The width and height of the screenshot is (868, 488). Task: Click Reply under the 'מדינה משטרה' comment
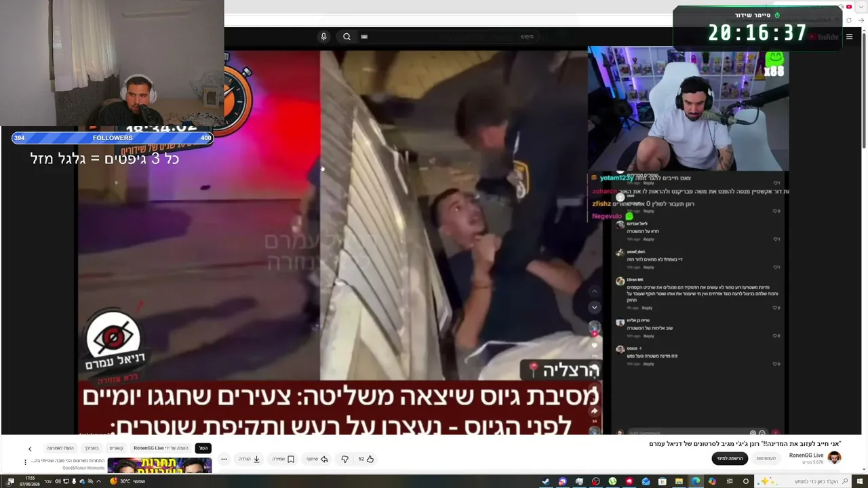(648, 364)
